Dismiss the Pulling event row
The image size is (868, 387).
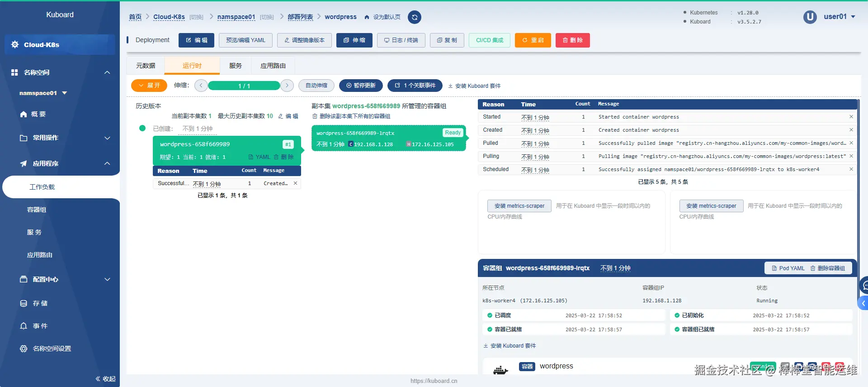[851, 156]
